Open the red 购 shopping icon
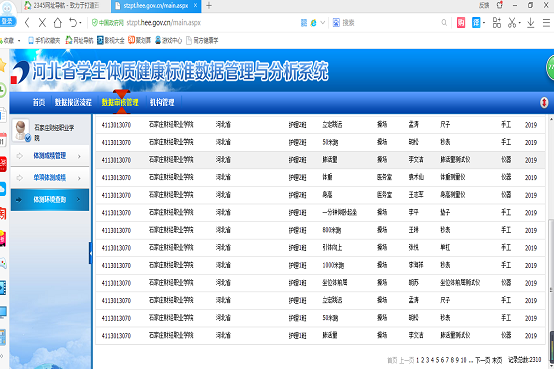 (461, 23)
